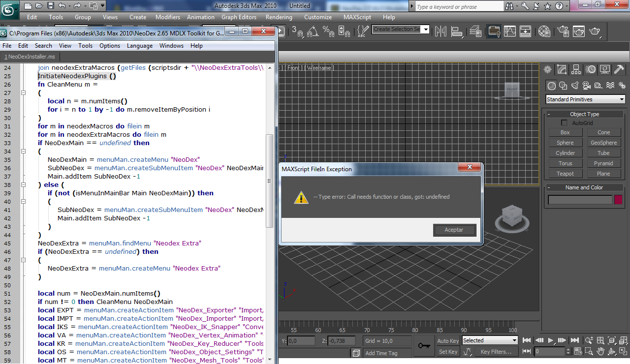Select the Shapes category icon
This screenshot has height=364, width=630.
point(564,86)
